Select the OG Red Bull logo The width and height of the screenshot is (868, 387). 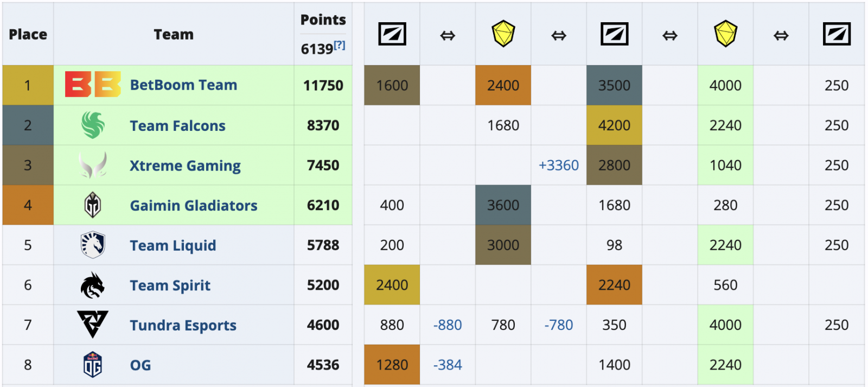click(x=93, y=365)
